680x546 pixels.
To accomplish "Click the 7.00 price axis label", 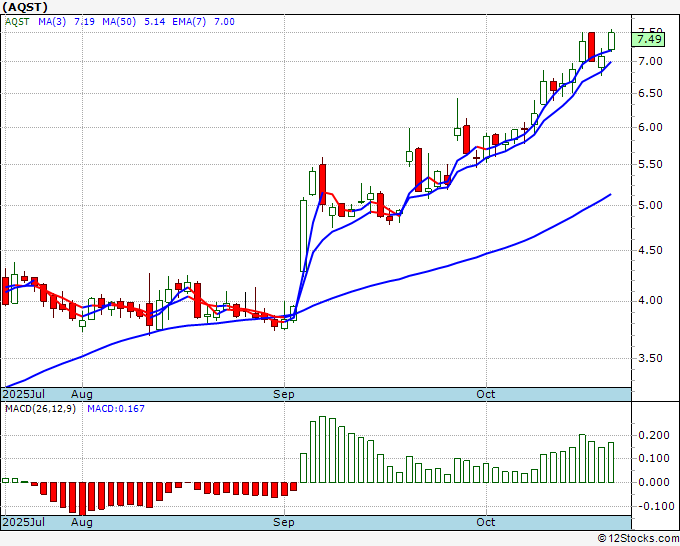I will click(651, 62).
